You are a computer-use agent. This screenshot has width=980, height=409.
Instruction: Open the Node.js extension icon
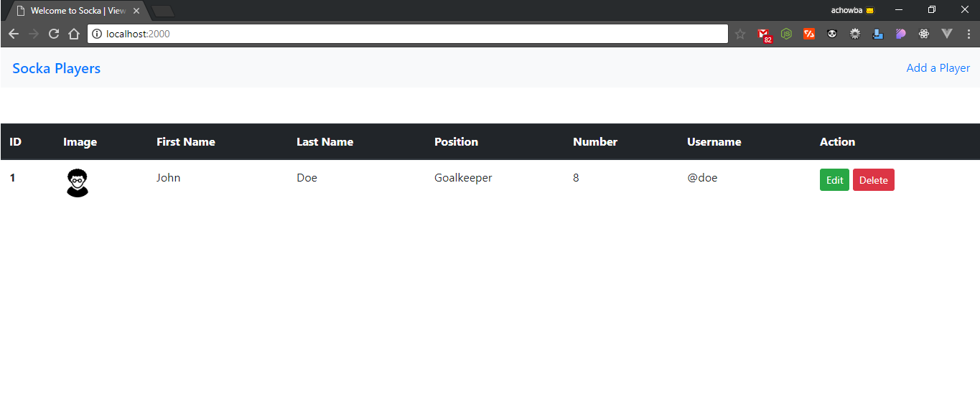pyautogui.click(x=786, y=34)
